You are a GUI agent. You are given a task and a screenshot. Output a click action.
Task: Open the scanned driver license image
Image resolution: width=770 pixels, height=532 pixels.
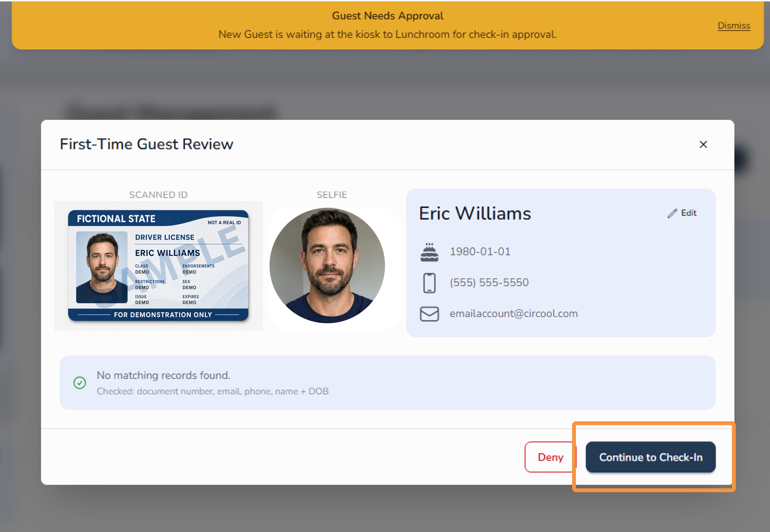pyautogui.click(x=159, y=266)
